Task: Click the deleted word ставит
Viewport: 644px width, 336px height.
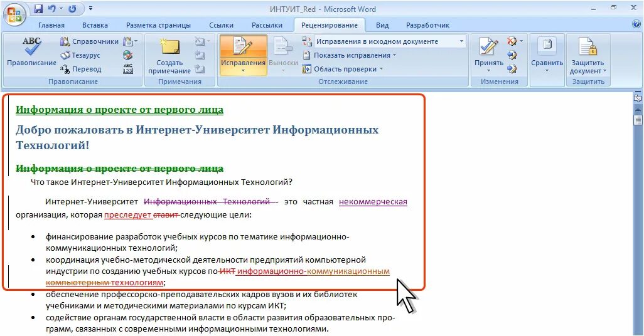Action: [166, 215]
